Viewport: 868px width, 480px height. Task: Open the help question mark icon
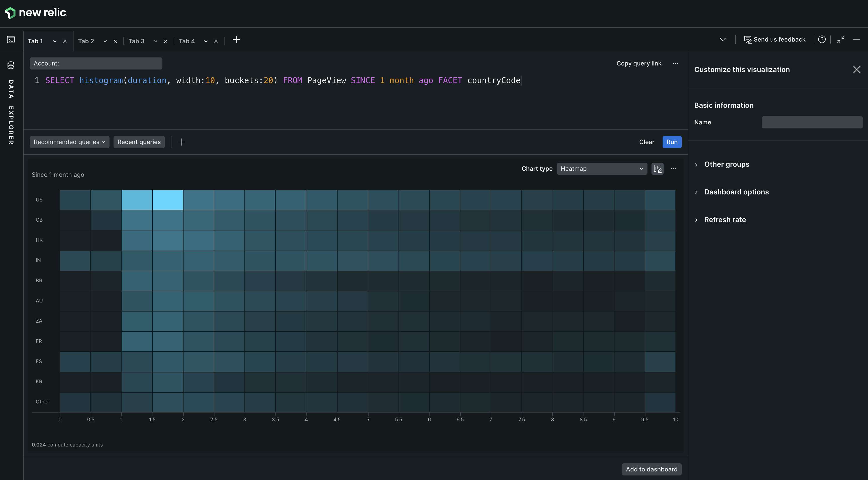[822, 39]
